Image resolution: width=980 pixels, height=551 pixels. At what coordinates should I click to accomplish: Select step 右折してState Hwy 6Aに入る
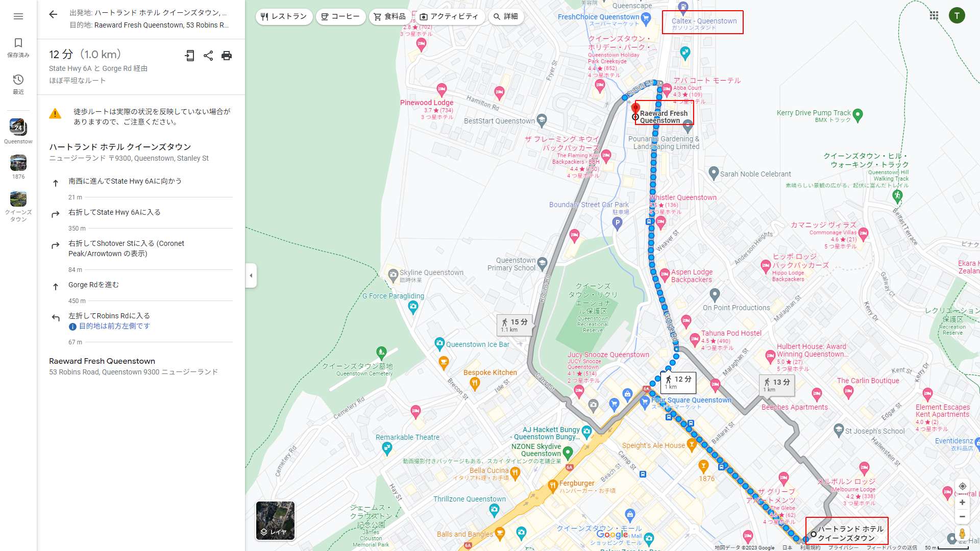point(141,212)
